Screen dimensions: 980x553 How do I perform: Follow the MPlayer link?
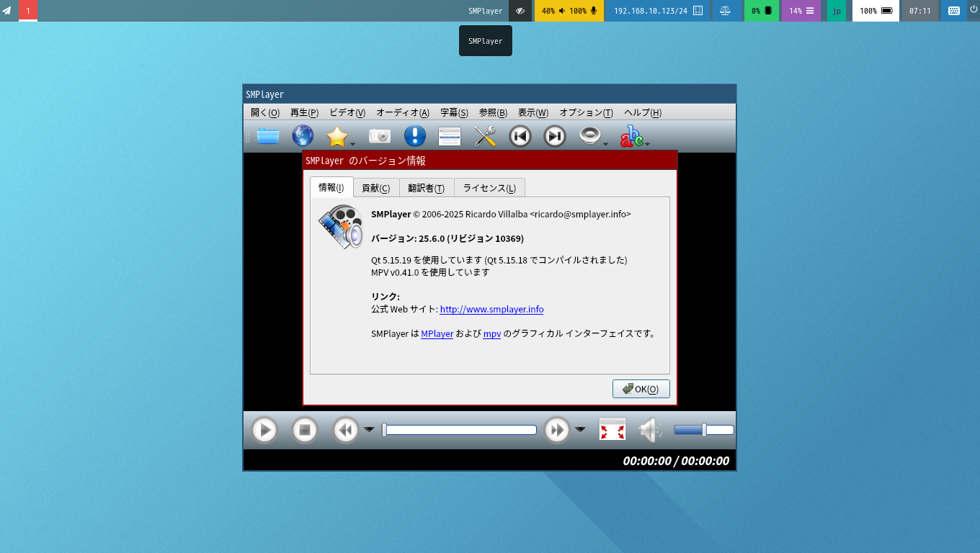coord(437,334)
